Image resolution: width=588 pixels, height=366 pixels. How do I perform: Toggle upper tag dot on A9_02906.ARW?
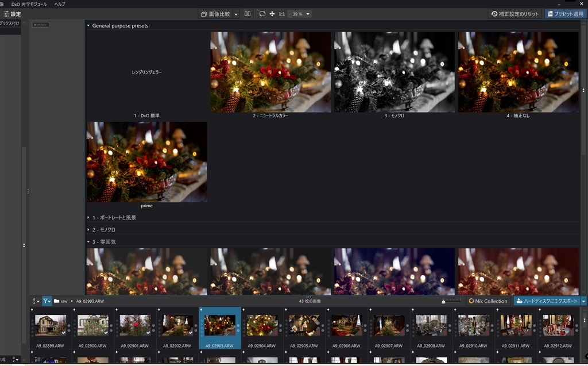tap(365, 325)
